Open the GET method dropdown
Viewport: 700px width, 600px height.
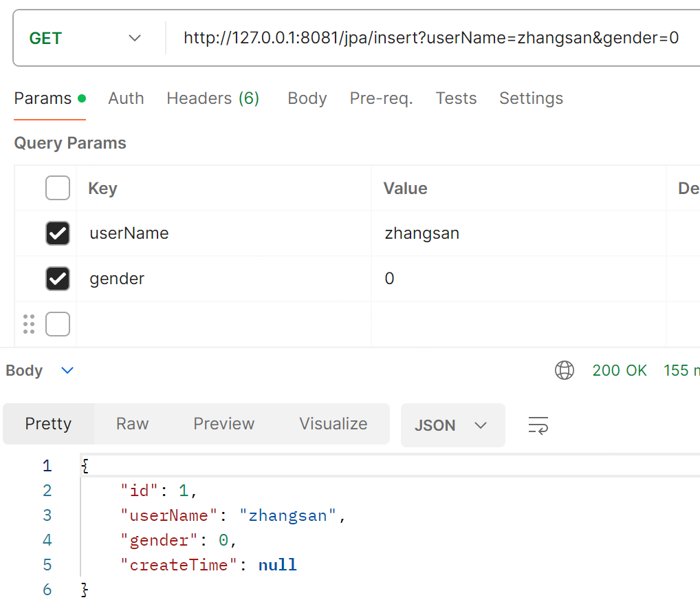[x=85, y=38]
